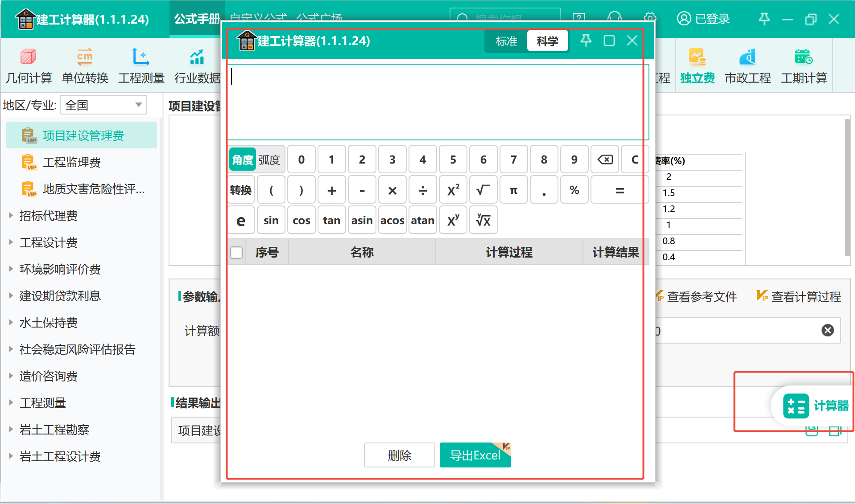The image size is (855, 504).
Task: Open the 单位转换 unit conversion tool
Action: pyautogui.click(x=85, y=66)
